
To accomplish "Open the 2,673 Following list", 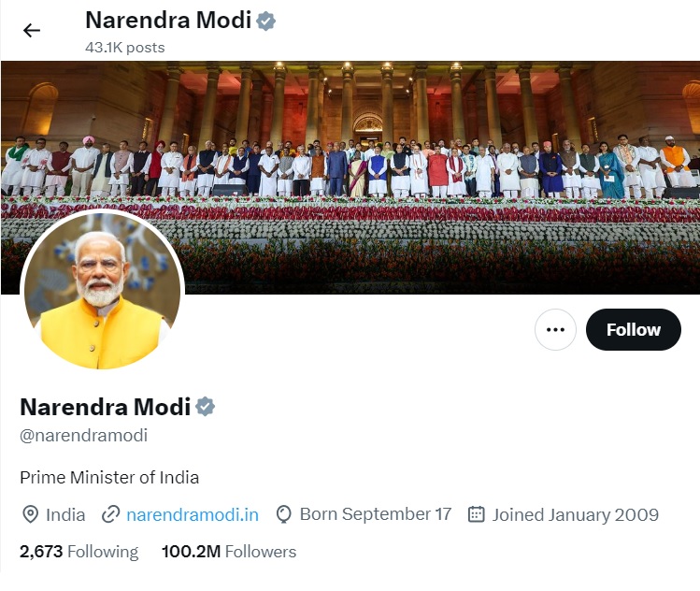I will pyautogui.click(x=79, y=552).
